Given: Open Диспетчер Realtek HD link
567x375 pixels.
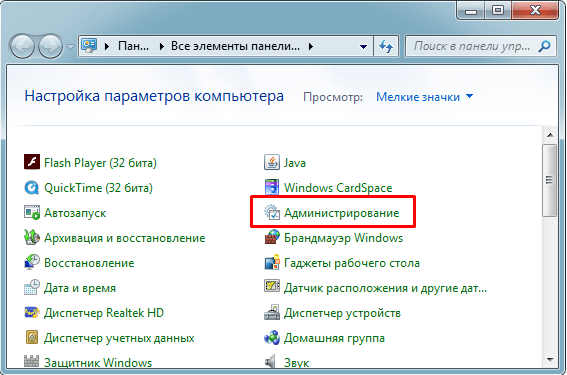Looking at the screenshot, I should [104, 313].
